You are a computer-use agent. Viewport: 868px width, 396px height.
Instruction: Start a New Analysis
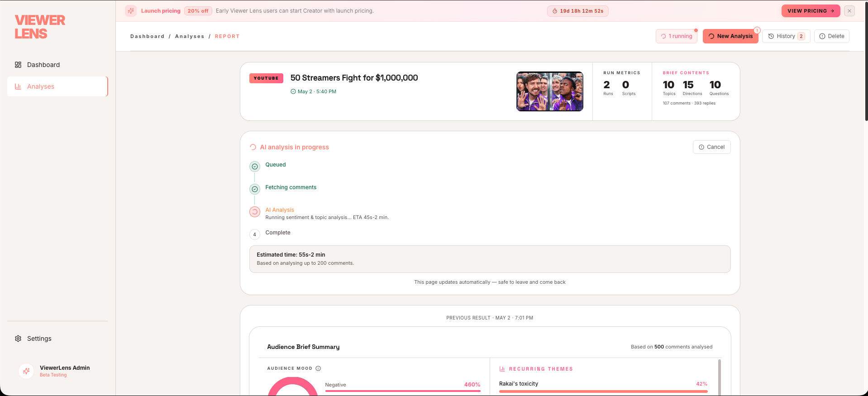730,36
